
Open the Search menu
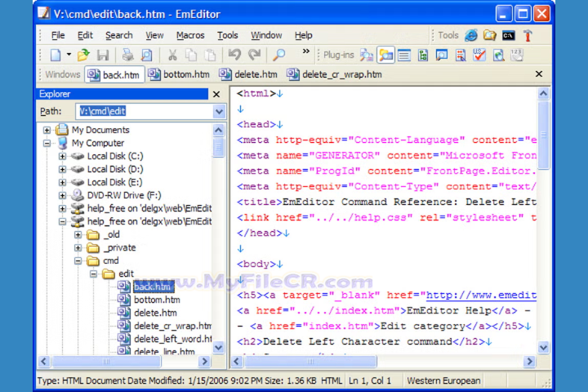click(119, 35)
